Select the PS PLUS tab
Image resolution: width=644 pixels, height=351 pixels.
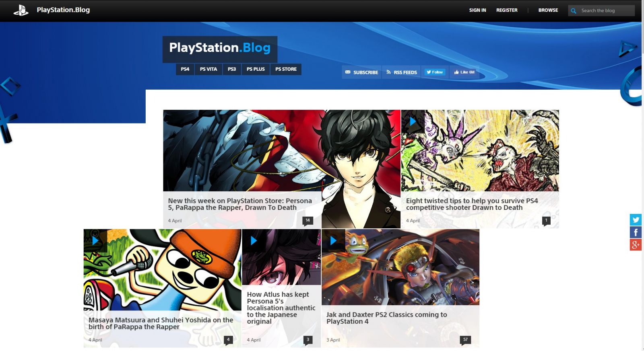tap(256, 69)
